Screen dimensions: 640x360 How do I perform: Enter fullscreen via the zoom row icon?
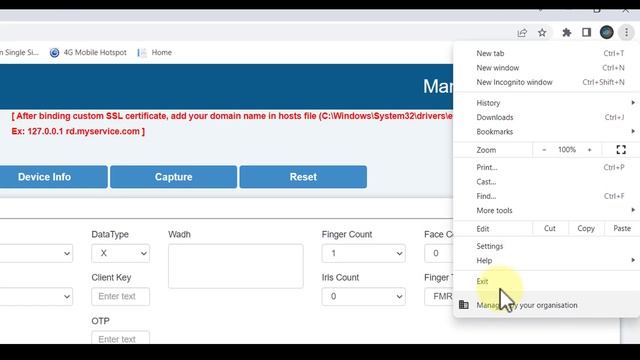pos(621,150)
